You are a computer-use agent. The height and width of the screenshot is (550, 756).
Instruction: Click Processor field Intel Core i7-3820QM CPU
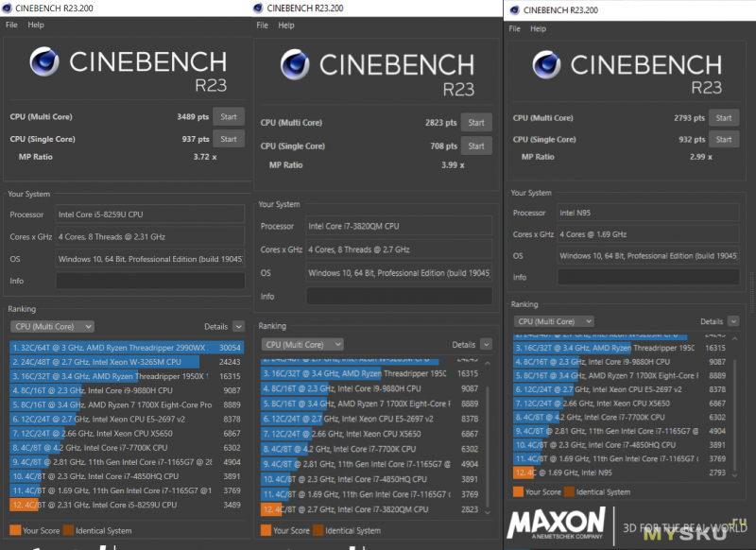[x=399, y=226]
